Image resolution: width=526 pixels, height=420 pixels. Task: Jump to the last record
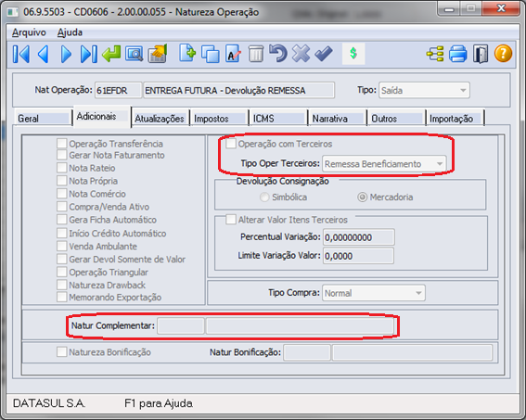[89, 54]
